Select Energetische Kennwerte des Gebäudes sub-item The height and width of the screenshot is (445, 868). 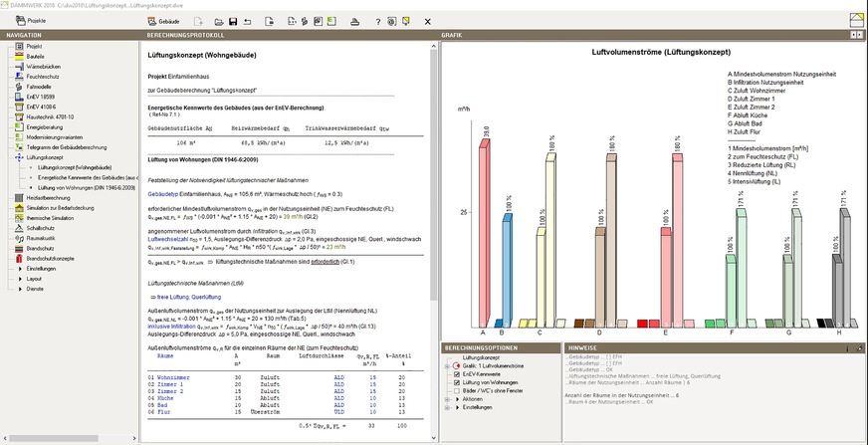tap(87, 177)
